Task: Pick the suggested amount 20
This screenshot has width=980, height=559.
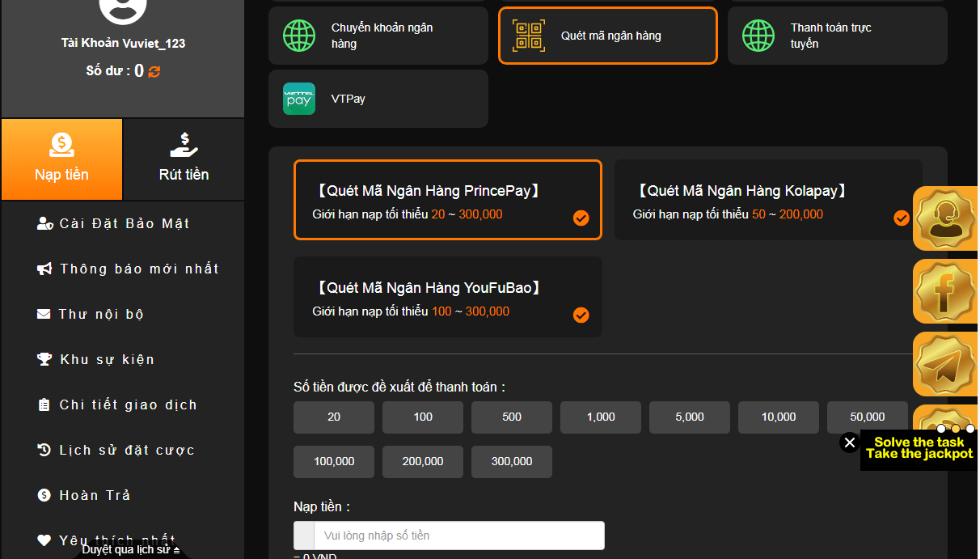Action: pos(334,417)
